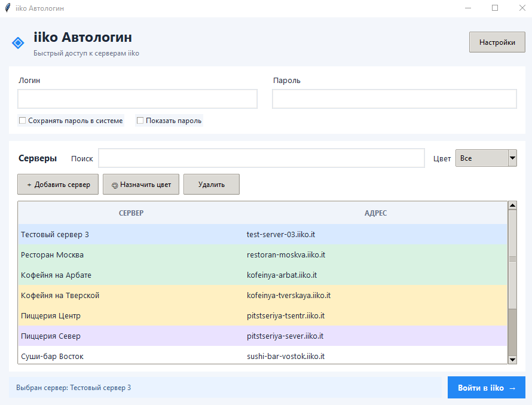Open Настройки settings button

pyautogui.click(x=497, y=42)
